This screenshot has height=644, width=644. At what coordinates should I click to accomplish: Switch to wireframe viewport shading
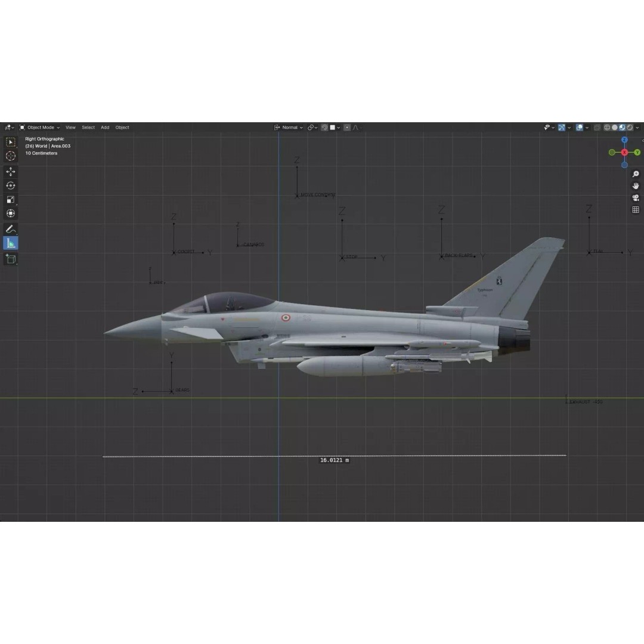[x=607, y=128]
